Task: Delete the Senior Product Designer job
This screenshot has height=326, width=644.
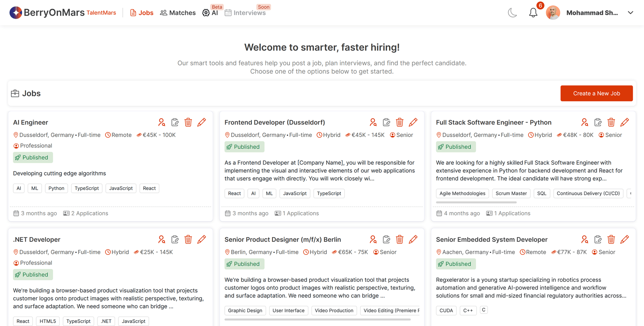Action: pos(399,239)
